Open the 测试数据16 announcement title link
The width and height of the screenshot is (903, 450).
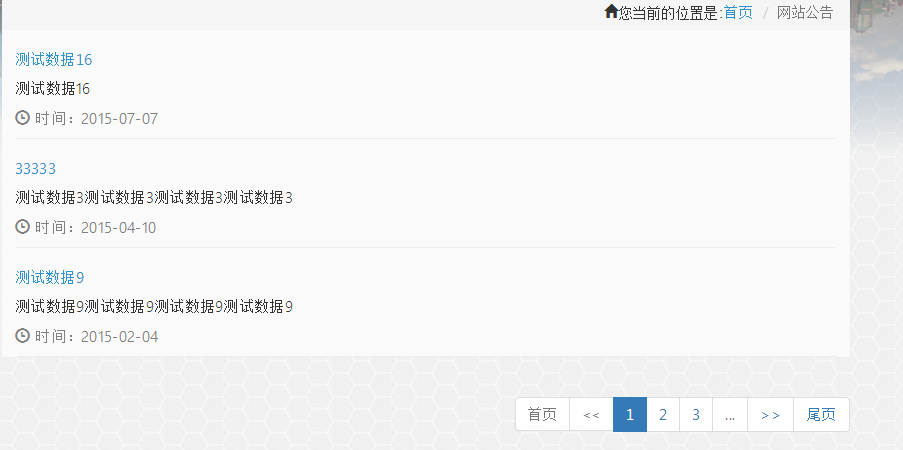pyautogui.click(x=54, y=59)
